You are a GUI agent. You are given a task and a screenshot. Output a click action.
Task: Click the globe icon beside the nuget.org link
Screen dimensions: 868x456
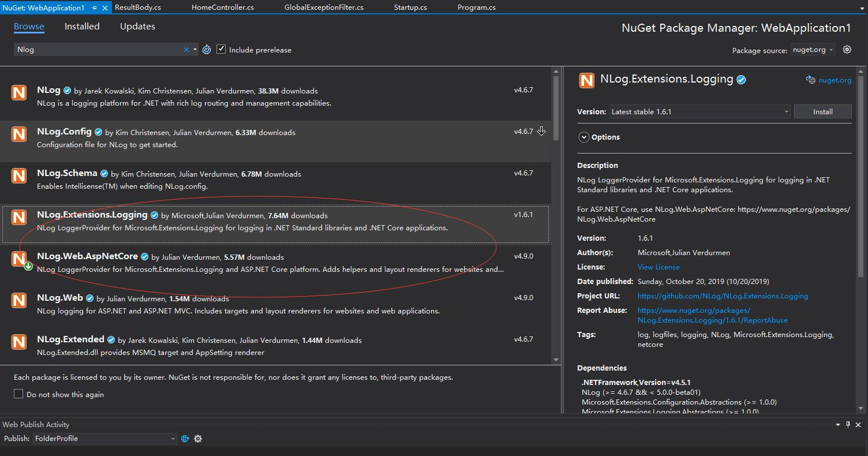point(811,80)
